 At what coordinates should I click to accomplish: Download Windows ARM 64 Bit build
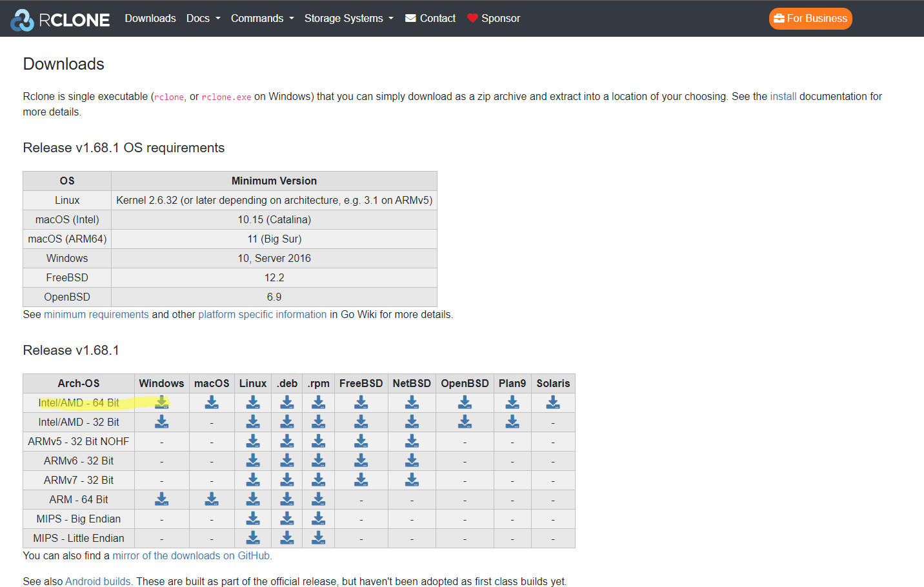161,499
